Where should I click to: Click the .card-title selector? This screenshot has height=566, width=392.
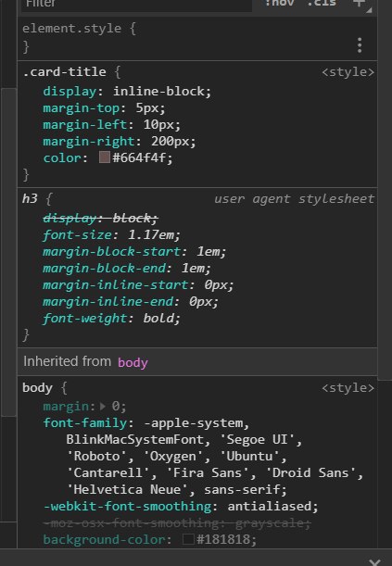tap(64, 72)
